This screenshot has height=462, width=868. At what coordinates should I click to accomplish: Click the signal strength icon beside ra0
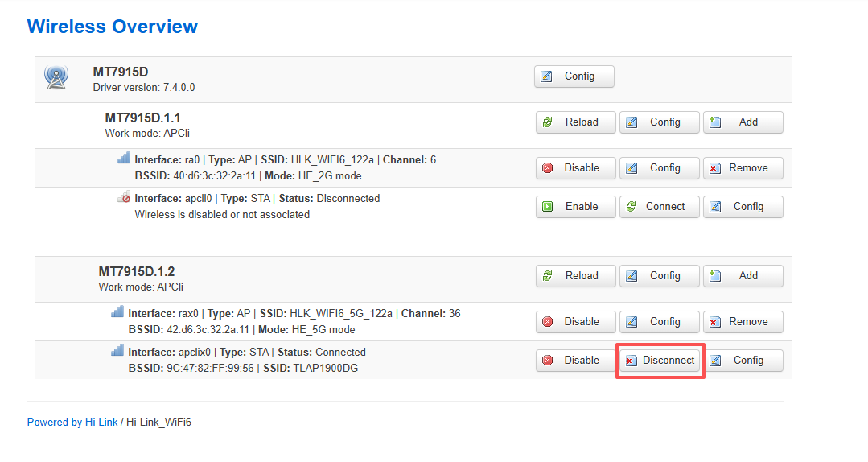123,159
